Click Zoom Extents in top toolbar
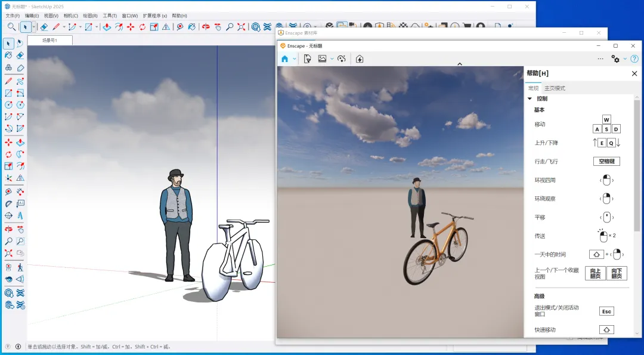Screen dimensions: 644x355 pyautogui.click(x=241, y=27)
